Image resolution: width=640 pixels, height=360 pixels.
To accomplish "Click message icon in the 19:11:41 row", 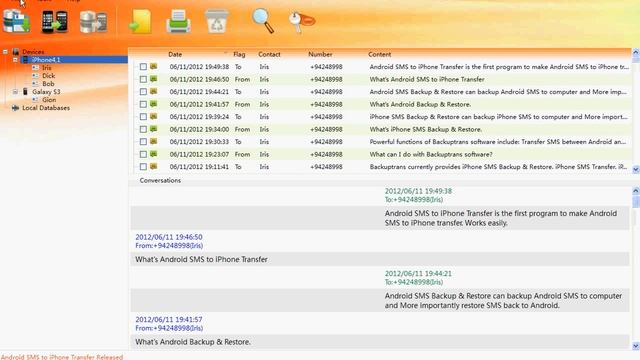I will [153, 166].
